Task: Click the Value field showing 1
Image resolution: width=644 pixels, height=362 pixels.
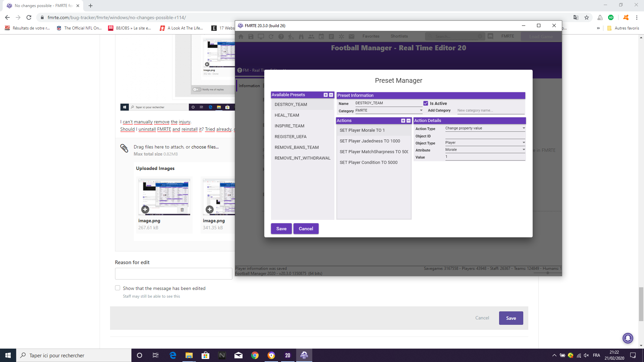Action: (485, 157)
